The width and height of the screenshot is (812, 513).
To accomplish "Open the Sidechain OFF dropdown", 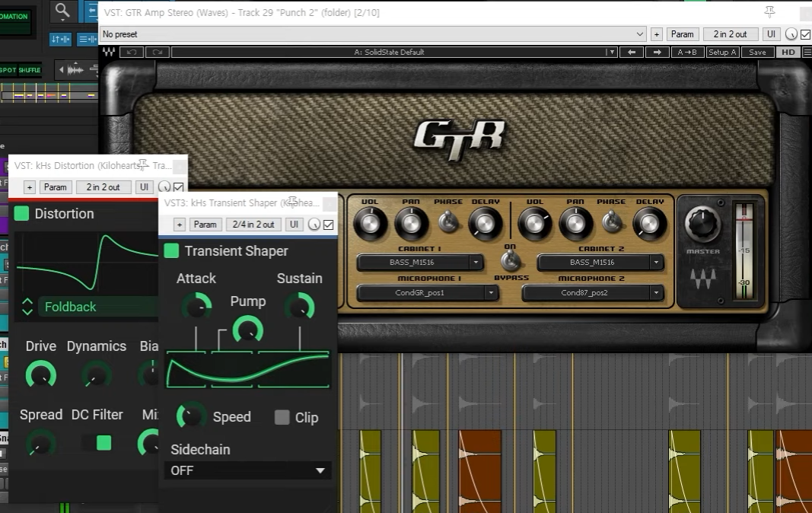I will point(247,470).
